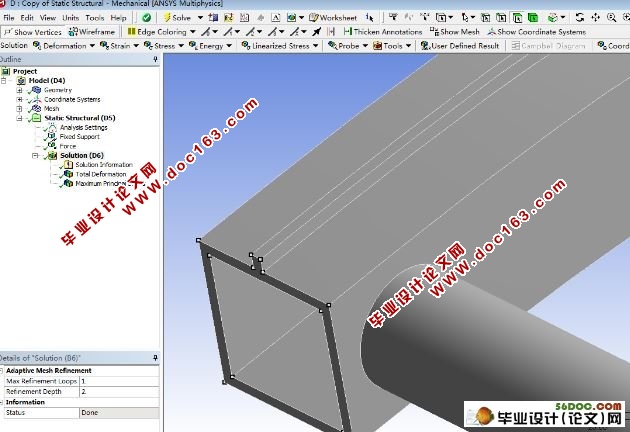Click the Status value Done field
The width and height of the screenshot is (630, 432).
click(119, 412)
